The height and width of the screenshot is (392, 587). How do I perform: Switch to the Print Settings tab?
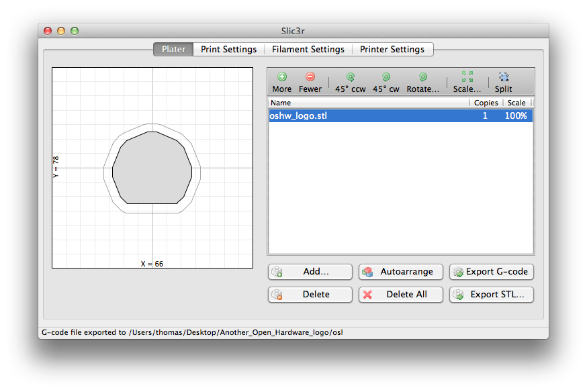click(x=229, y=49)
